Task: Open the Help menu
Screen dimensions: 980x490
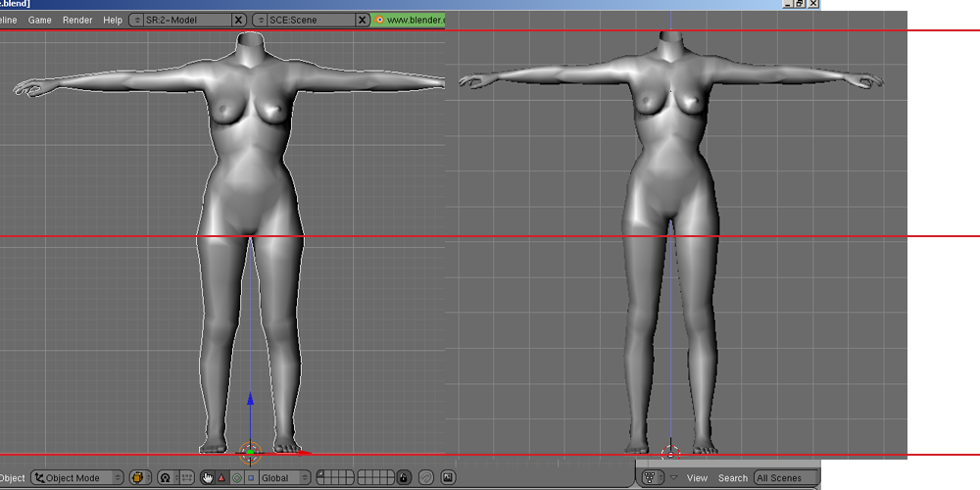Action: 113,20
